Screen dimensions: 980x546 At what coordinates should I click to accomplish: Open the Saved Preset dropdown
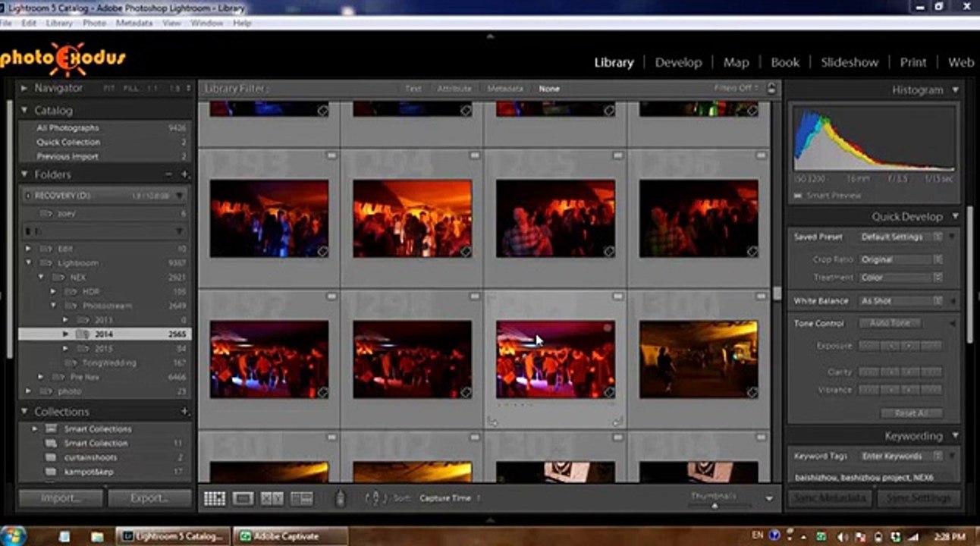click(901, 237)
